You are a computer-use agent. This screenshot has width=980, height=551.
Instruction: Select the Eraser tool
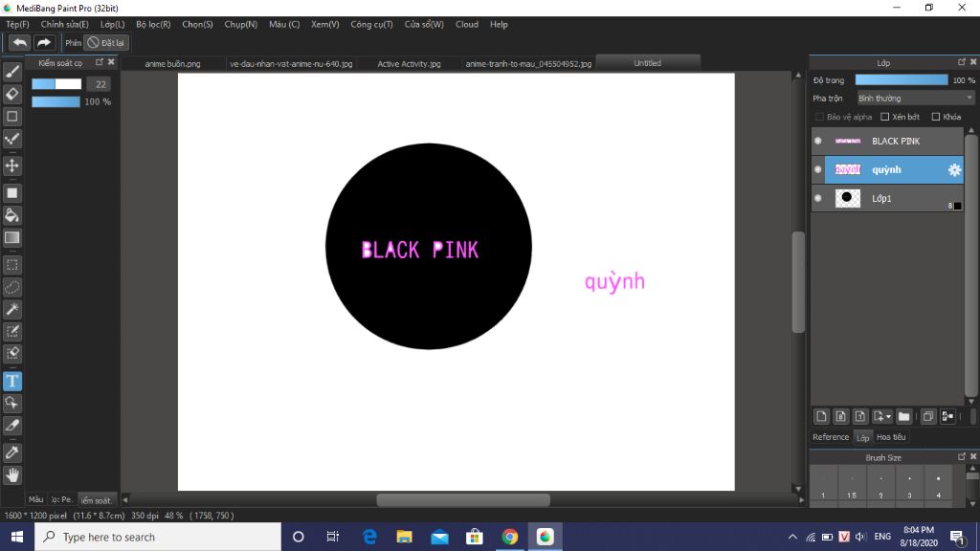[11, 95]
